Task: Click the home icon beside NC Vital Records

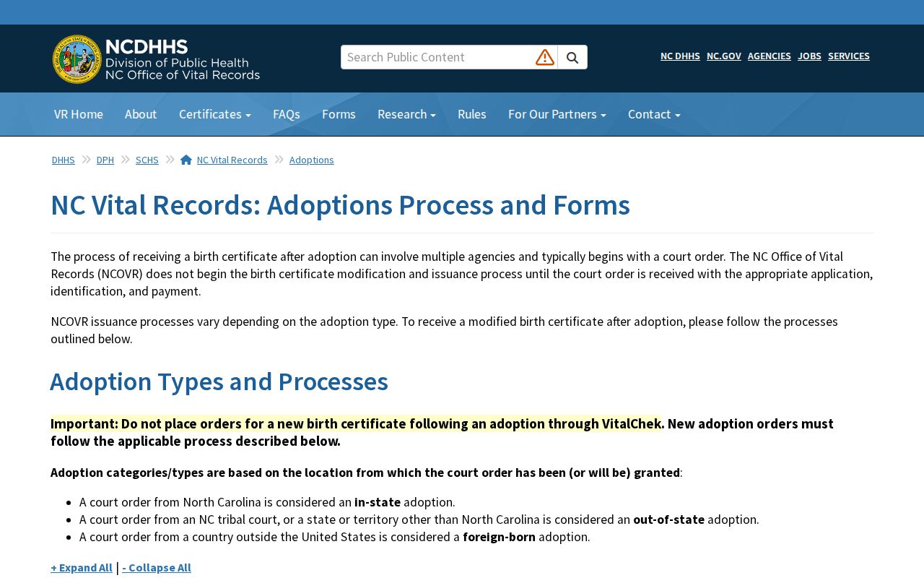Action: (x=186, y=160)
